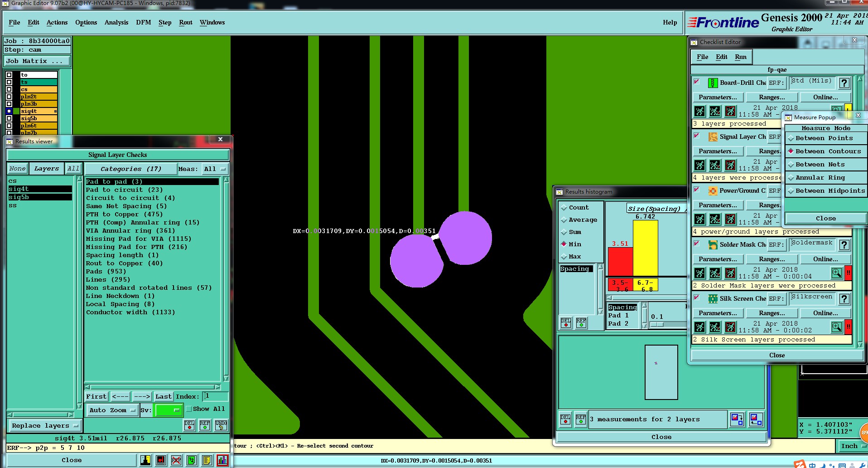
Task: Click histogram export icon with down arrow
Action: click(737, 419)
